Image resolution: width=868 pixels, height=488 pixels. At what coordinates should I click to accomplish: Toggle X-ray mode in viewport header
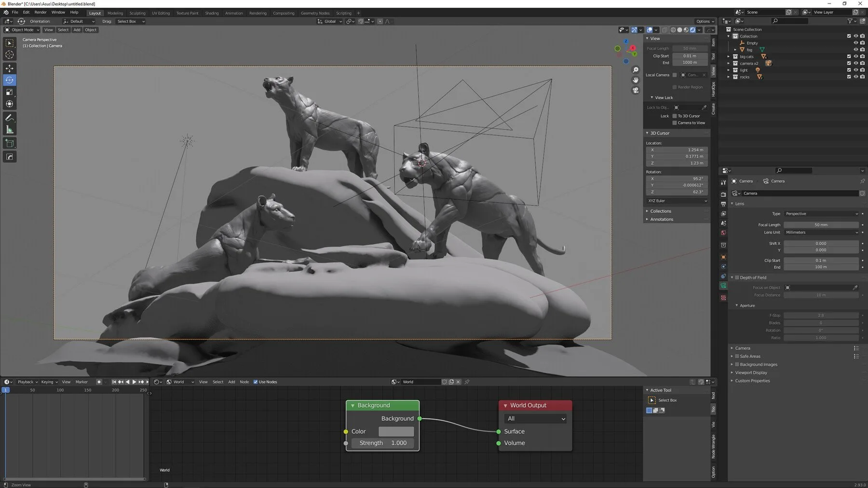click(664, 30)
